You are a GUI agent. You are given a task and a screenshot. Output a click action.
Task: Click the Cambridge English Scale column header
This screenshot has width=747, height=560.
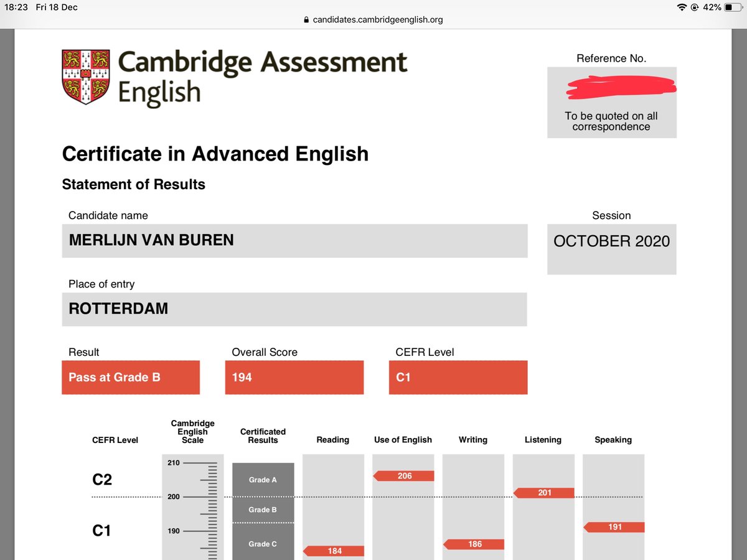pos(193,431)
